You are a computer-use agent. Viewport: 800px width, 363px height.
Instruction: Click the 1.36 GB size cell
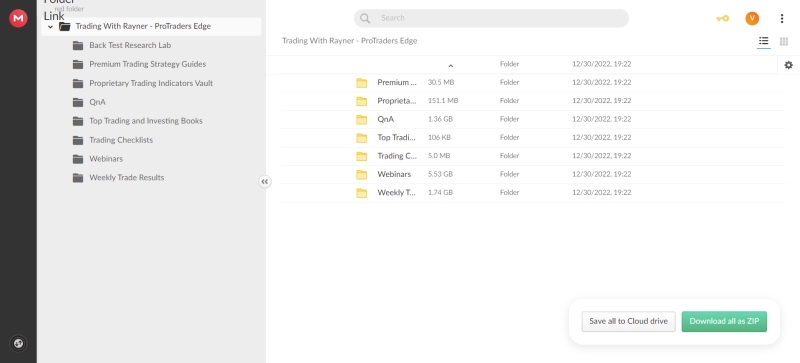tap(440, 119)
